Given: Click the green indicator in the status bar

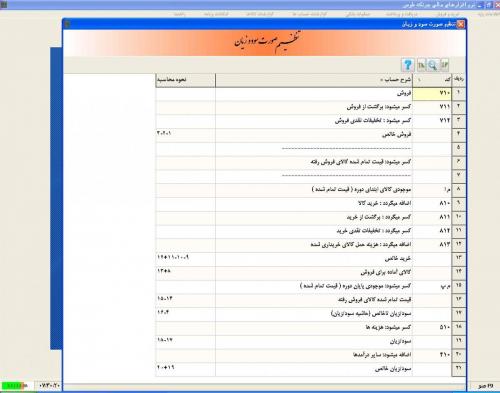Looking at the screenshot, I should pyautogui.click(x=13, y=386).
